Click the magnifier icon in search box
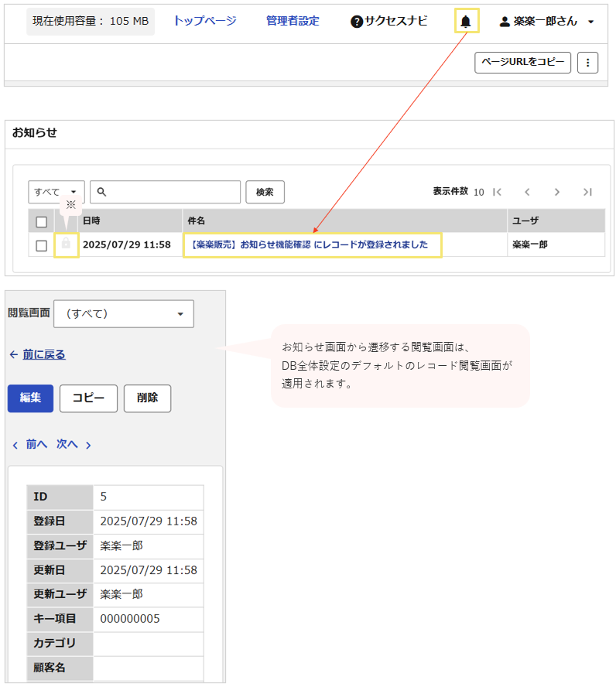This screenshot has height=687, width=616. 101,192
